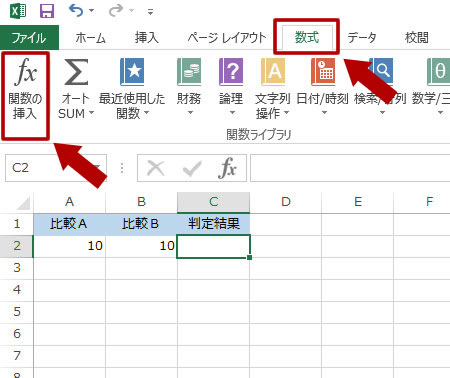
Task: Click cell containing 比較Ａ
Action: coord(69,224)
